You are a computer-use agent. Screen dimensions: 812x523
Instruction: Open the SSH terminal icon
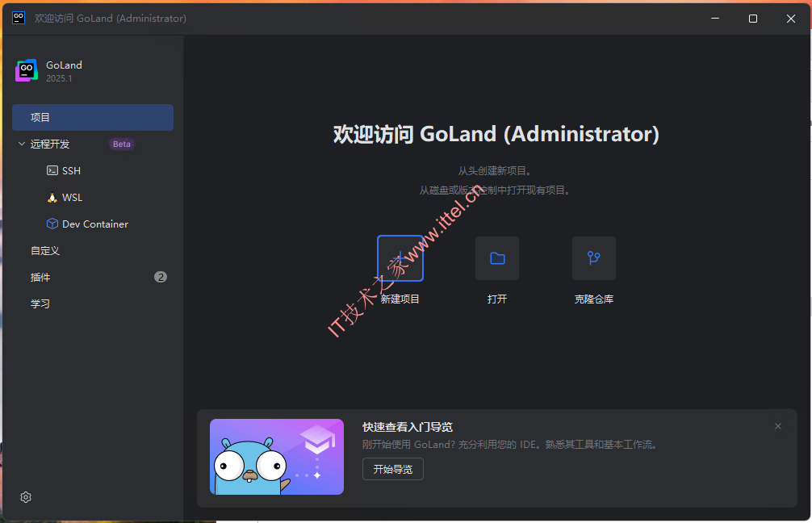(52, 170)
